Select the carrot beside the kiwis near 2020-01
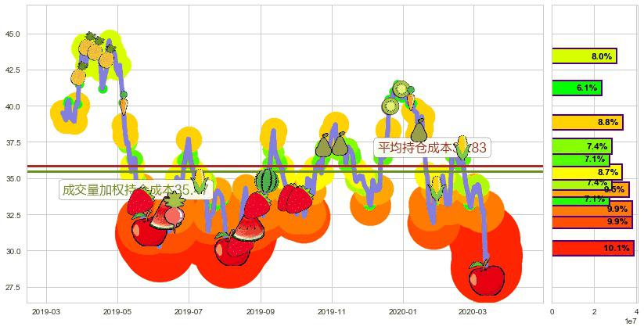Screen dimensions: 644x330 (x=411, y=101)
